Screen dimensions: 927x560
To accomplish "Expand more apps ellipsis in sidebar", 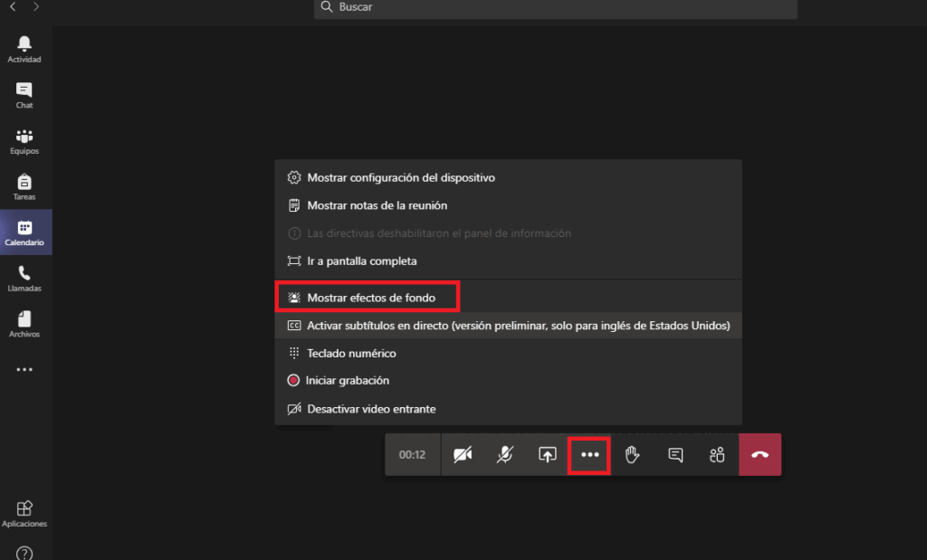I will pos(24,369).
